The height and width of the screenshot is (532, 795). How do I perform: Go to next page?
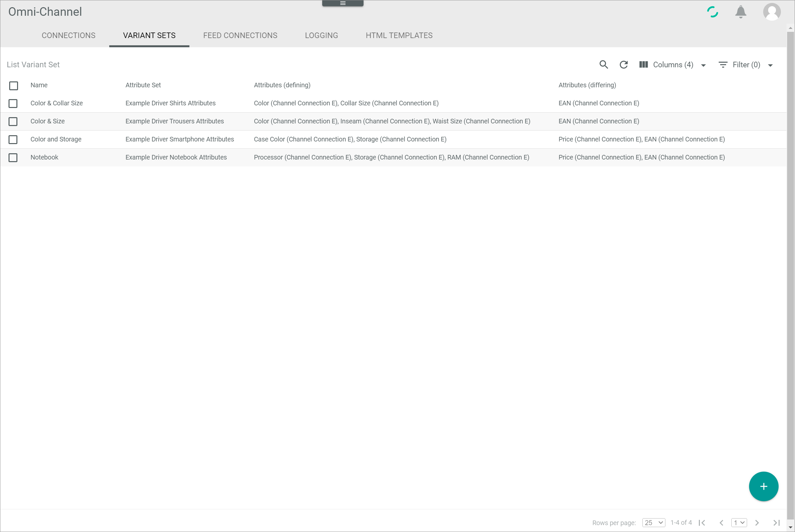[757, 522]
